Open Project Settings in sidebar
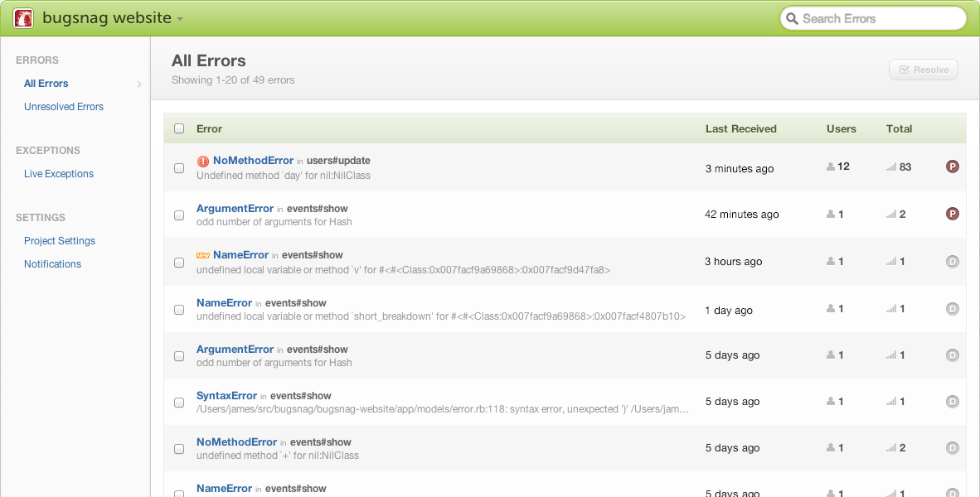980x497 pixels. (60, 240)
